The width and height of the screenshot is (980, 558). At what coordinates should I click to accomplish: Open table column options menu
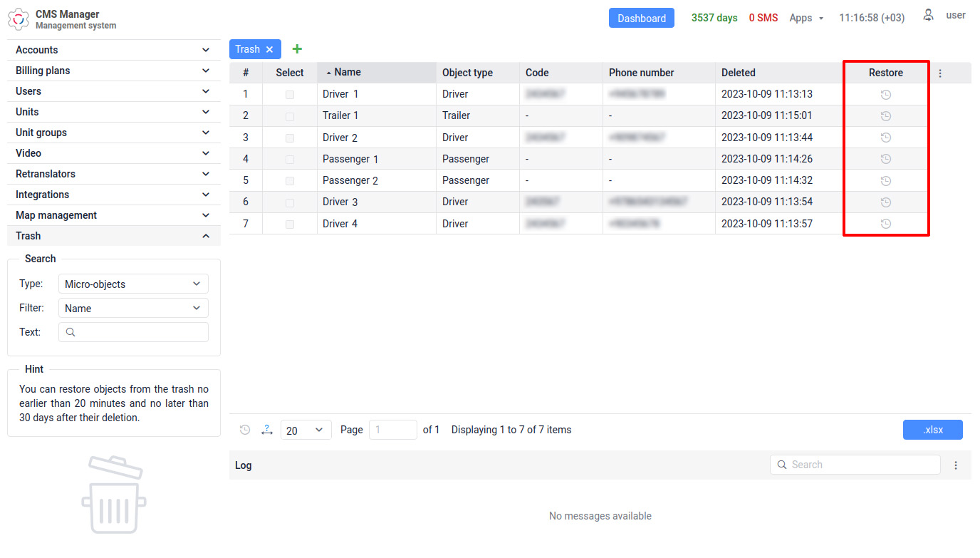[940, 73]
